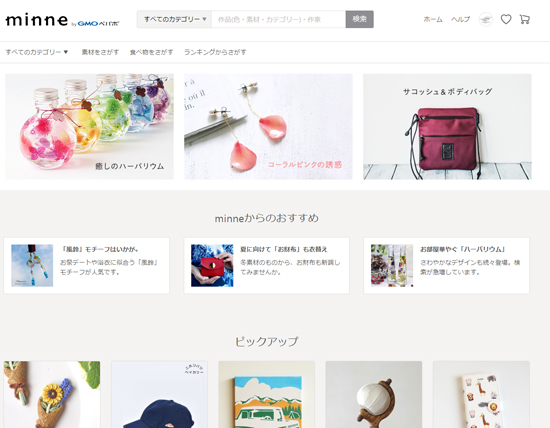Select 素材をさがす menu item
Viewport: 550px width, 428px height.
click(100, 52)
